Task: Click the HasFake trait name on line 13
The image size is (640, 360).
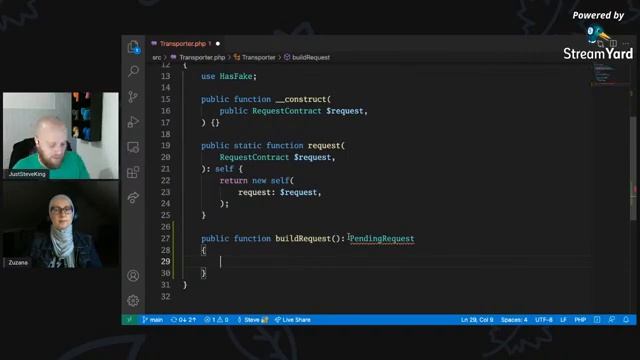Action: point(236,76)
